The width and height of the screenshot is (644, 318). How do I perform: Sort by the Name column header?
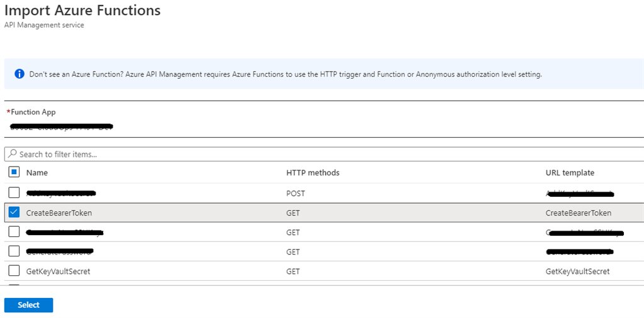37,173
